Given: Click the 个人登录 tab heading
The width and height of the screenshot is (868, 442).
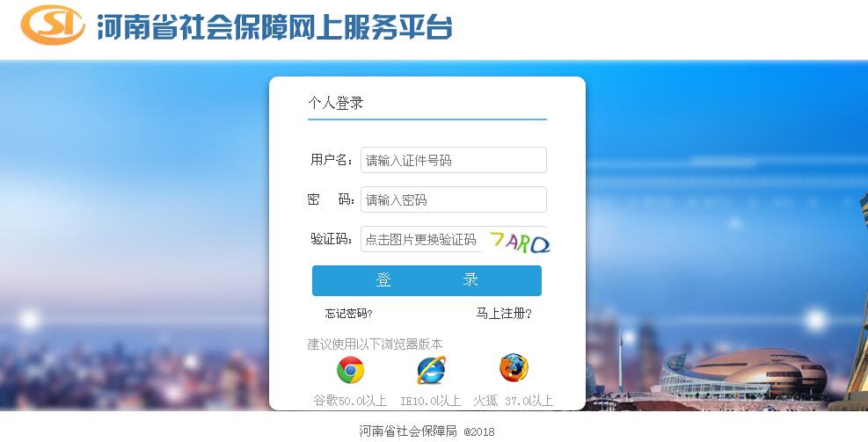Looking at the screenshot, I should click(x=335, y=103).
